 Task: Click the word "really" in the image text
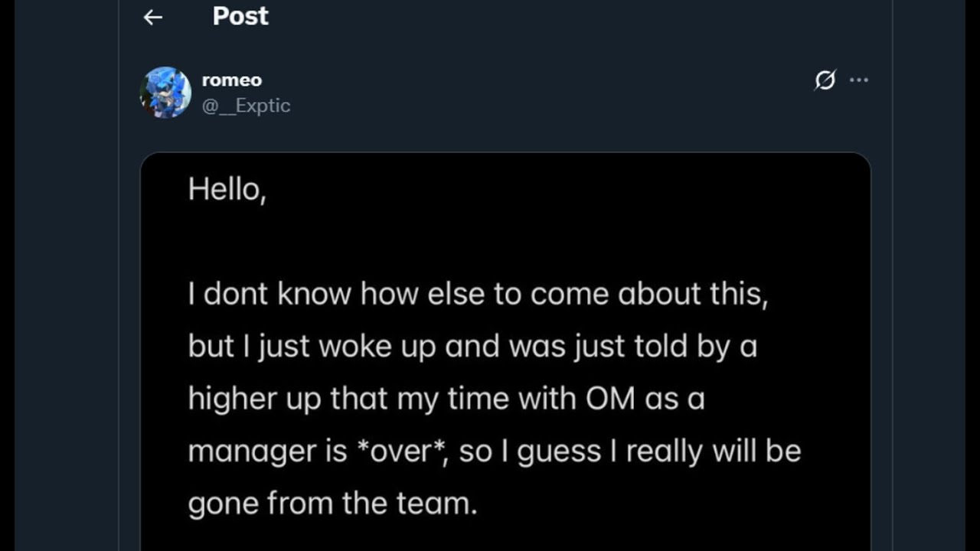(665, 451)
